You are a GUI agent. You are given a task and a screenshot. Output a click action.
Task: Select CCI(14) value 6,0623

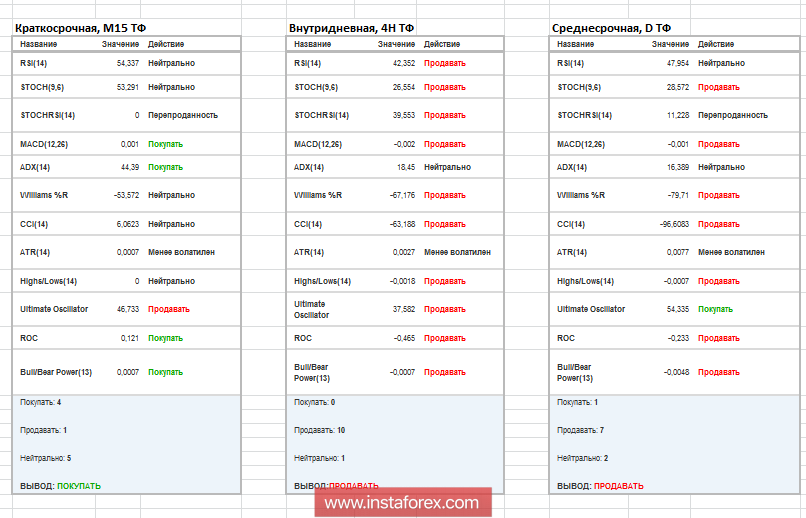coord(127,224)
